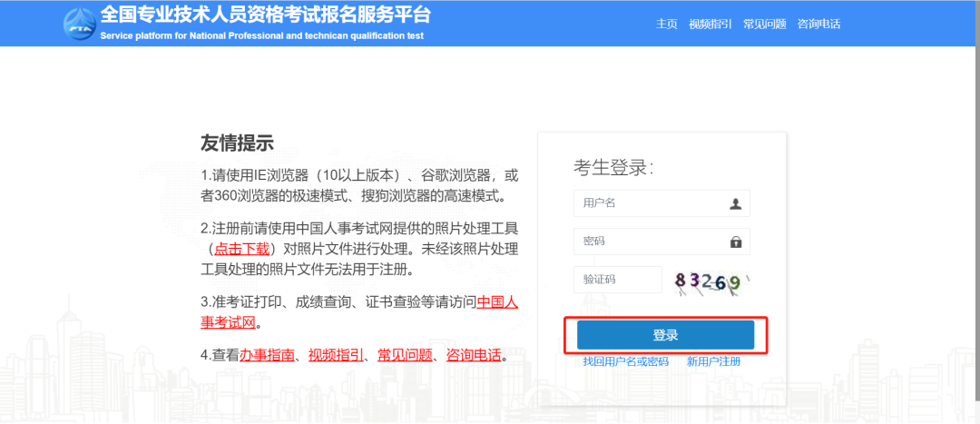980x424 pixels.
Task: Visit the red 中国人事考试网 link in tip 3
Action: click(x=497, y=302)
